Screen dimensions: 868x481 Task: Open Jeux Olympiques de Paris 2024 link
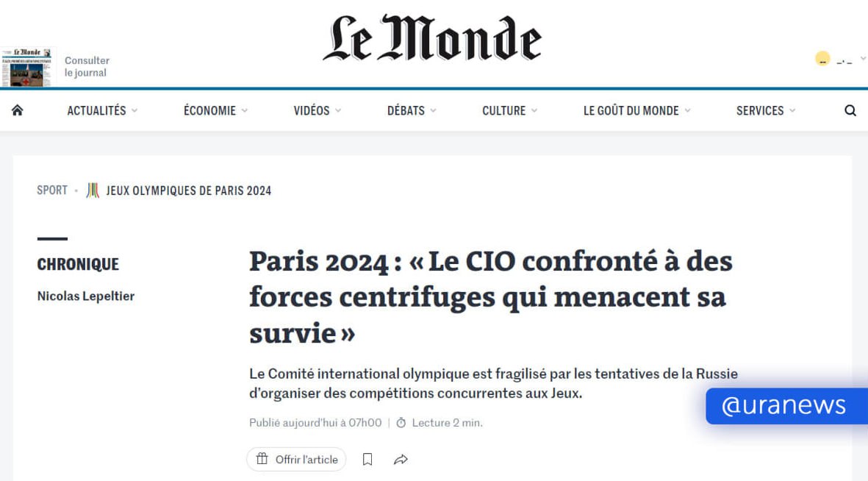point(189,190)
